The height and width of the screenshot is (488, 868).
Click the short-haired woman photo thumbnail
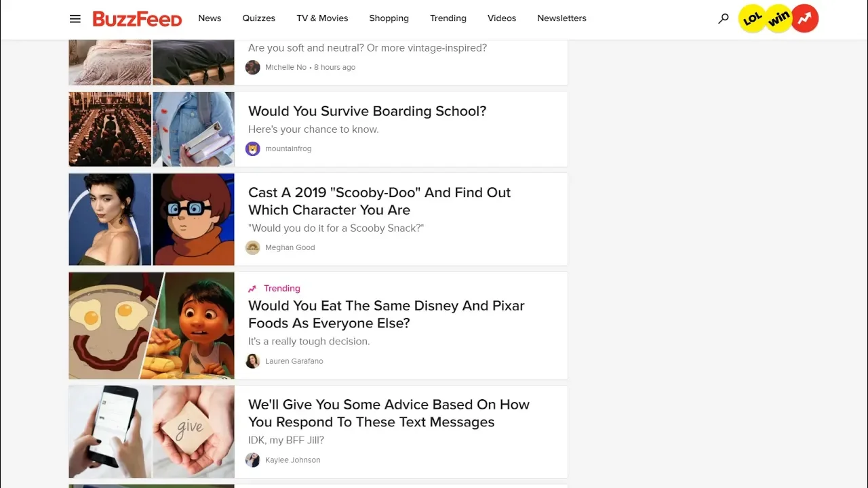tap(110, 220)
